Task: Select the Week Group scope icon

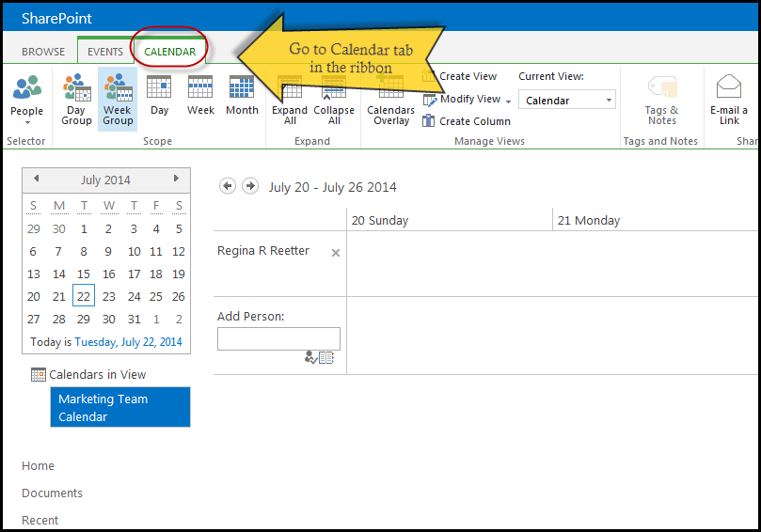Action: (118, 87)
